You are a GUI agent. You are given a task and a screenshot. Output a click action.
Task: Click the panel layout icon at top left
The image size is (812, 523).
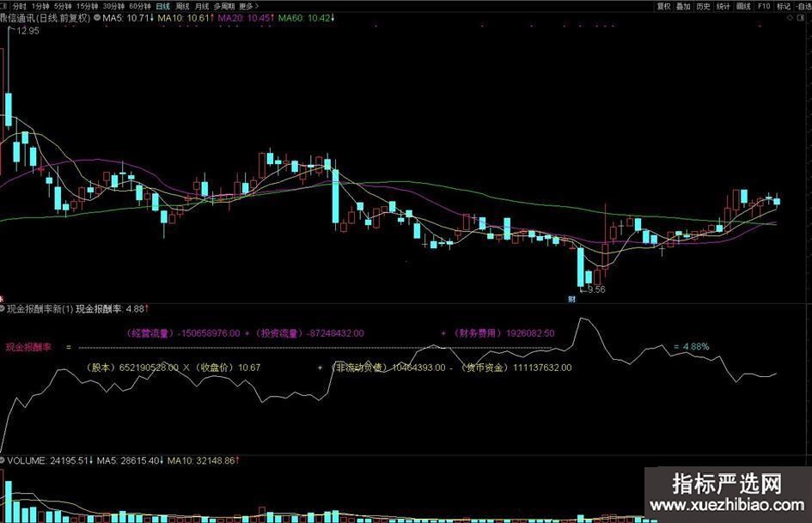click(x=3, y=6)
